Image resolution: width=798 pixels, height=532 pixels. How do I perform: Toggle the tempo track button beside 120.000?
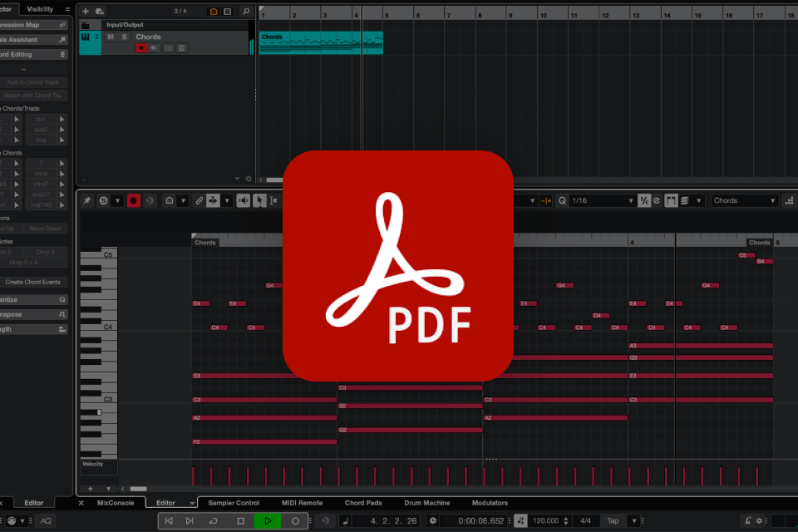point(520,521)
